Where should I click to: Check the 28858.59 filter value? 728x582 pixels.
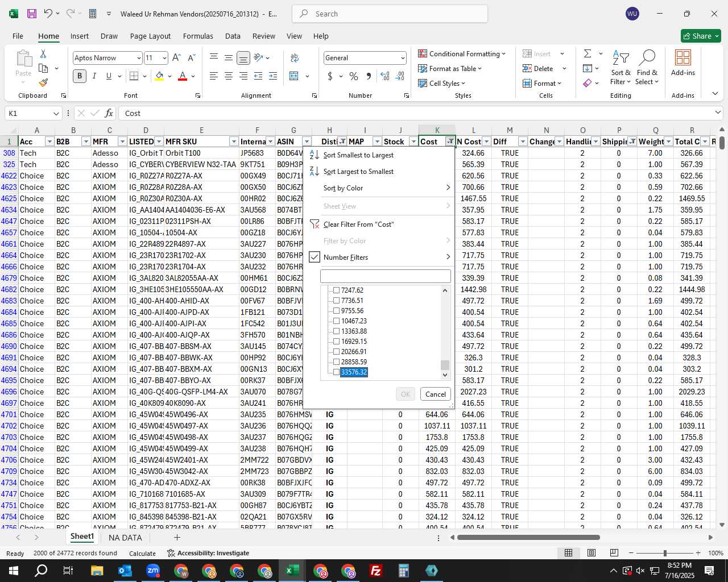tap(336, 362)
